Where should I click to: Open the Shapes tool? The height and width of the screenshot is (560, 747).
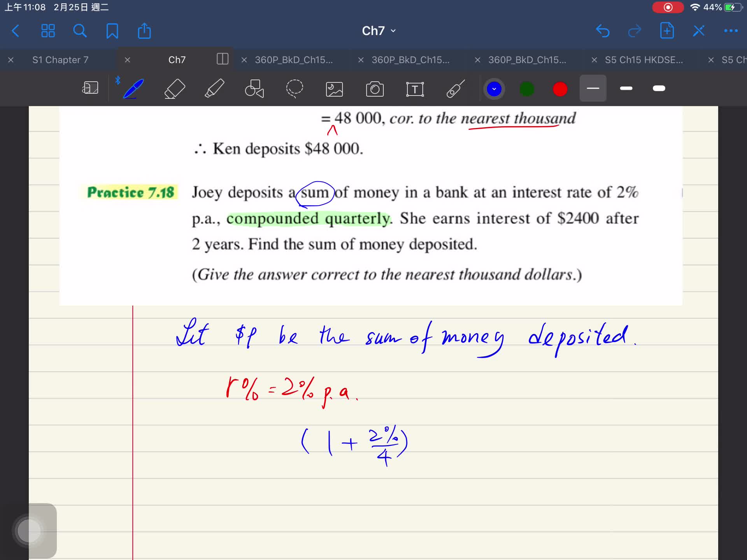click(254, 89)
